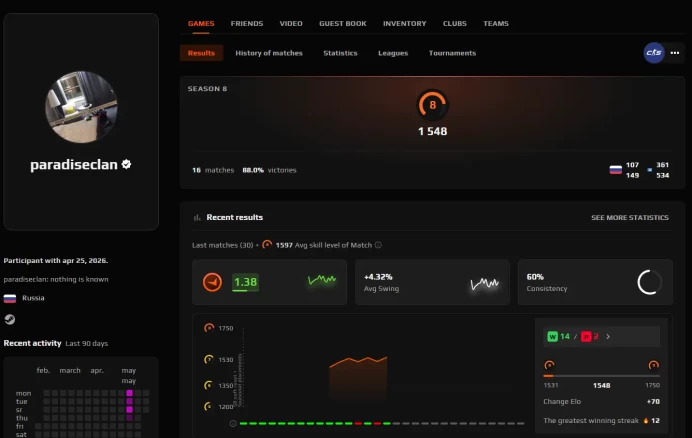Image resolution: width=692 pixels, height=438 pixels.
Task: Click the red losses badge
Action: click(x=586, y=336)
